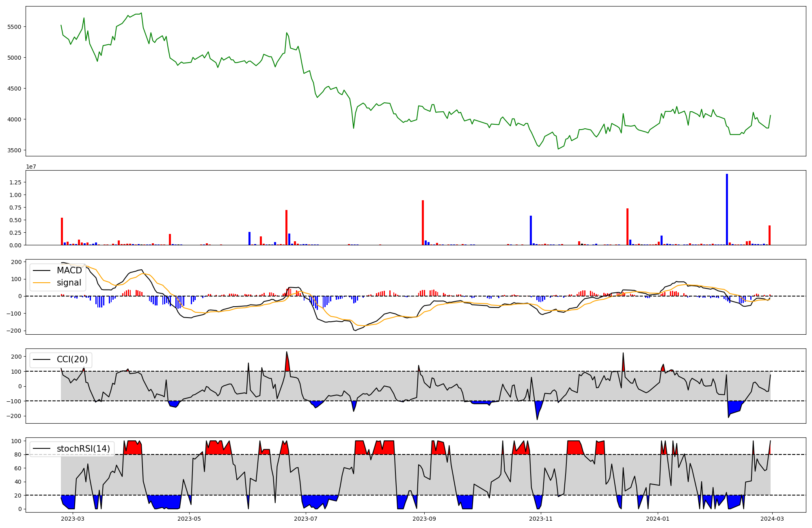The height and width of the screenshot is (528, 812).
Task: Click the 2024-01 x-axis date label
Action: click(657, 519)
